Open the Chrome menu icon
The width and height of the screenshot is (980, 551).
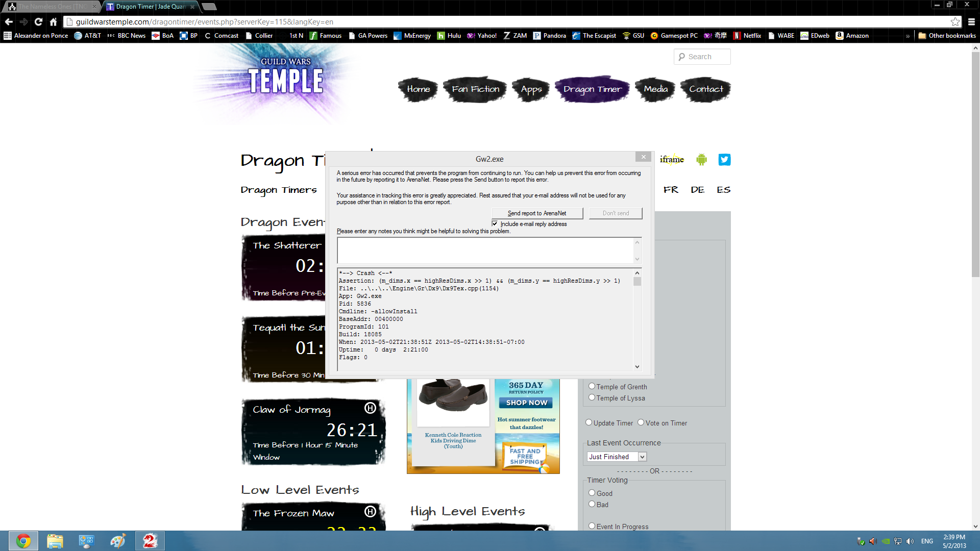tap(971, 22)
